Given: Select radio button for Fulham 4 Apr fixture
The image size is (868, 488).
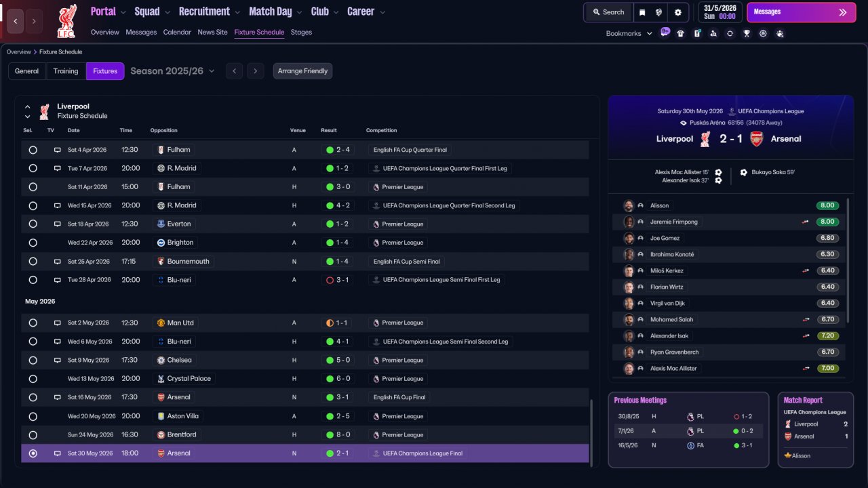Looking at the screenshot, I should coord(33,150).
